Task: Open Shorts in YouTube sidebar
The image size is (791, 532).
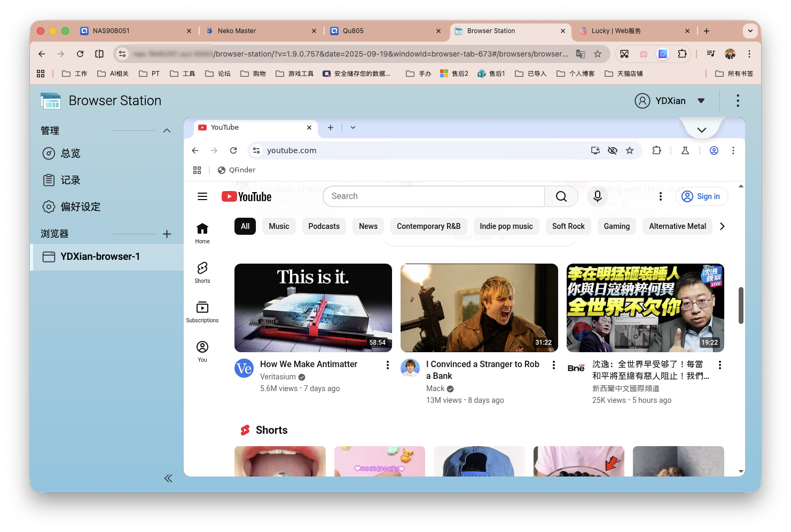Action: coord(202,272)
